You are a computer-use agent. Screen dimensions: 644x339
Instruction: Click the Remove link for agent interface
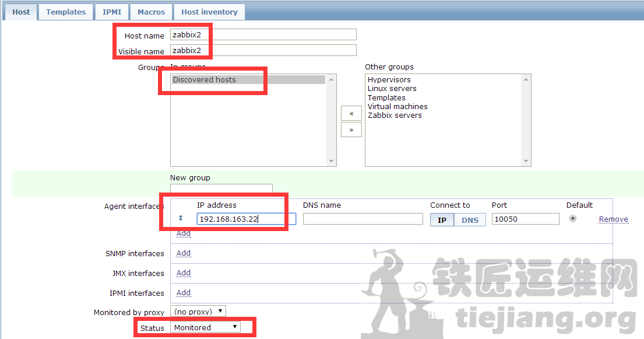(614, 219)
